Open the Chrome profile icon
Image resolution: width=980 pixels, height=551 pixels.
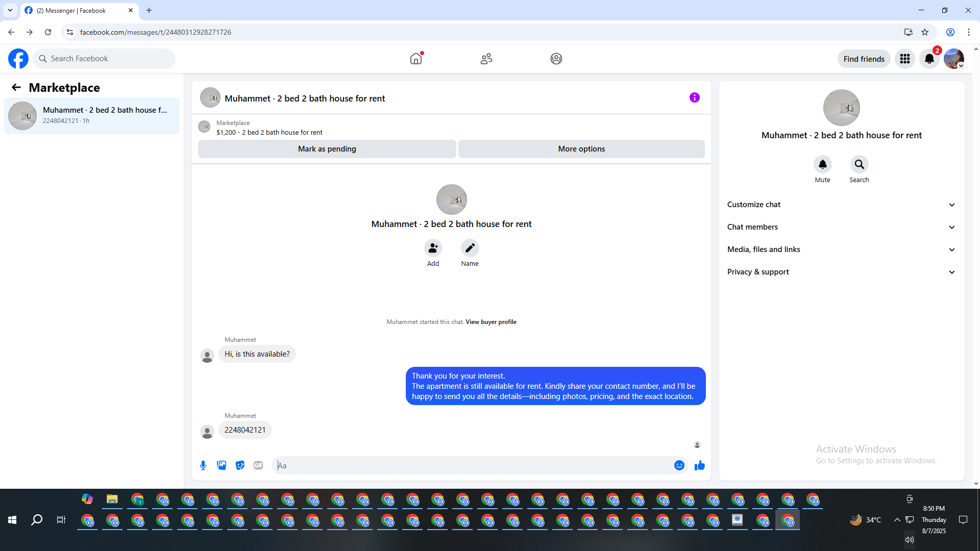(950, 32)
